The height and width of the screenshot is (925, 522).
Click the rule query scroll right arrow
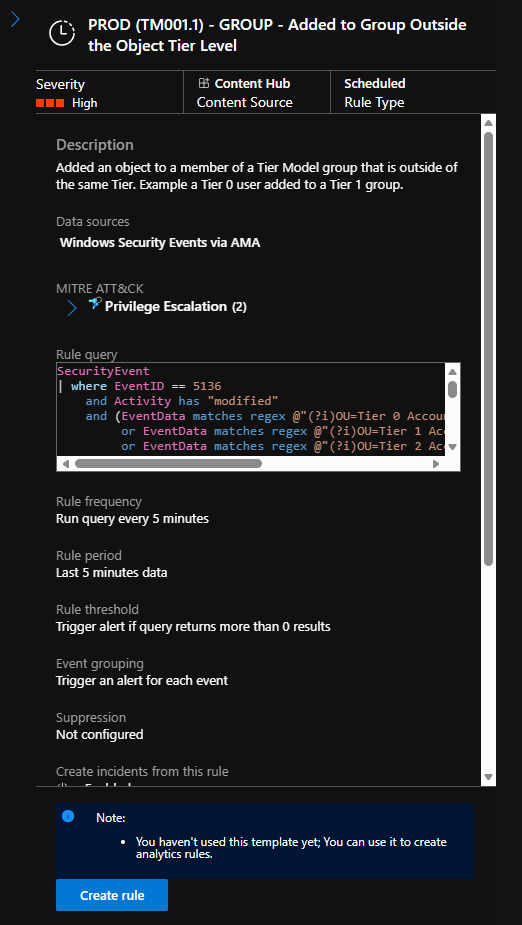(x=436, y=464)
